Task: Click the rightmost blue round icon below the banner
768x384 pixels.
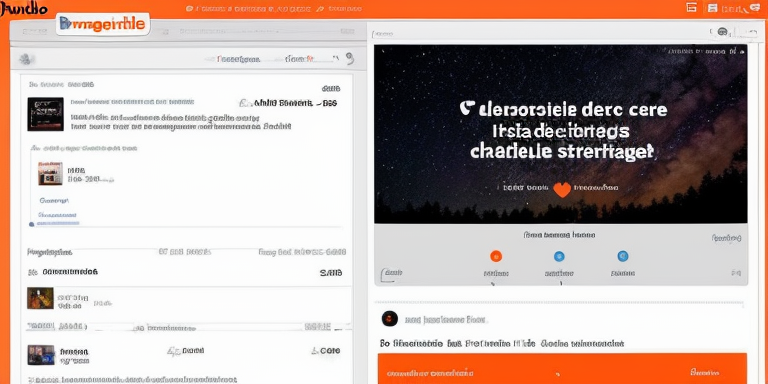Action: (x=623, y=256)
